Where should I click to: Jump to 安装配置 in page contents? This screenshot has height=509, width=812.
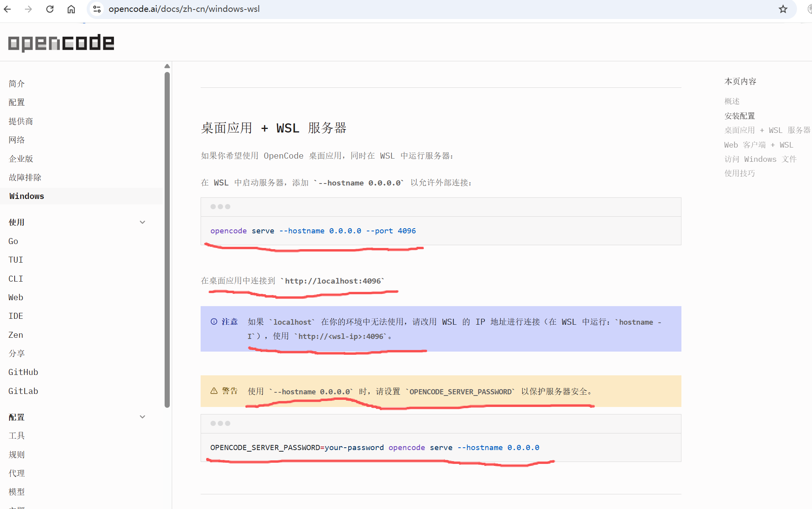[x=740, y=116]
